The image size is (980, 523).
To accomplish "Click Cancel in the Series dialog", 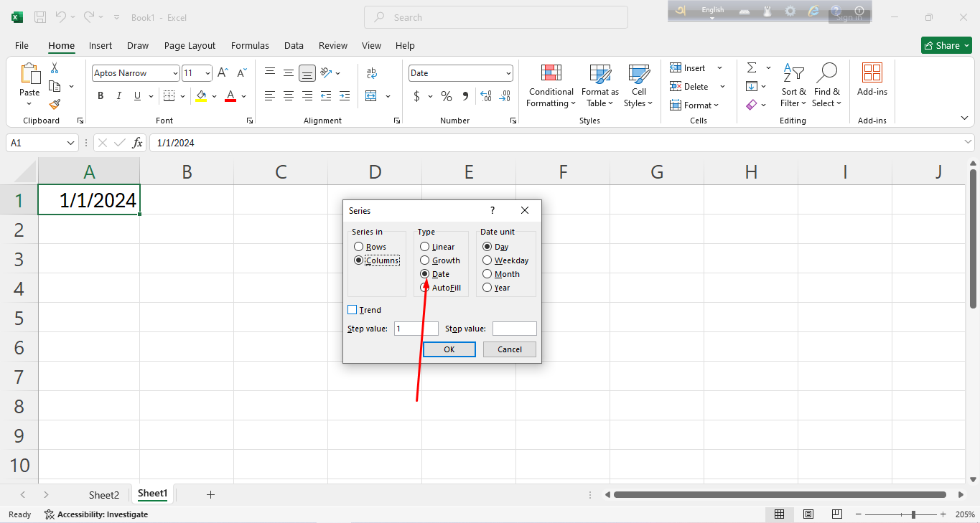I will [x=509, y=349].
